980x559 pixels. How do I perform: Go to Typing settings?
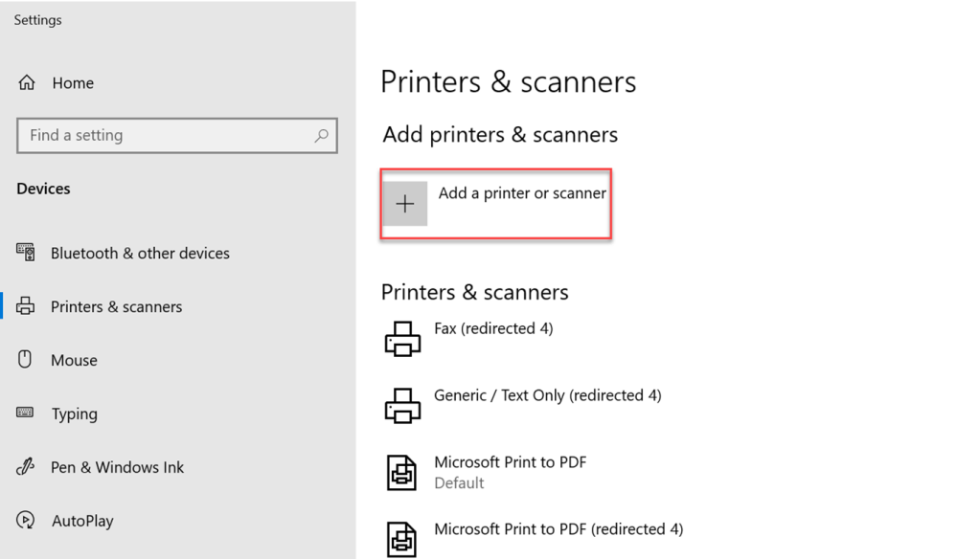point(74,414)
